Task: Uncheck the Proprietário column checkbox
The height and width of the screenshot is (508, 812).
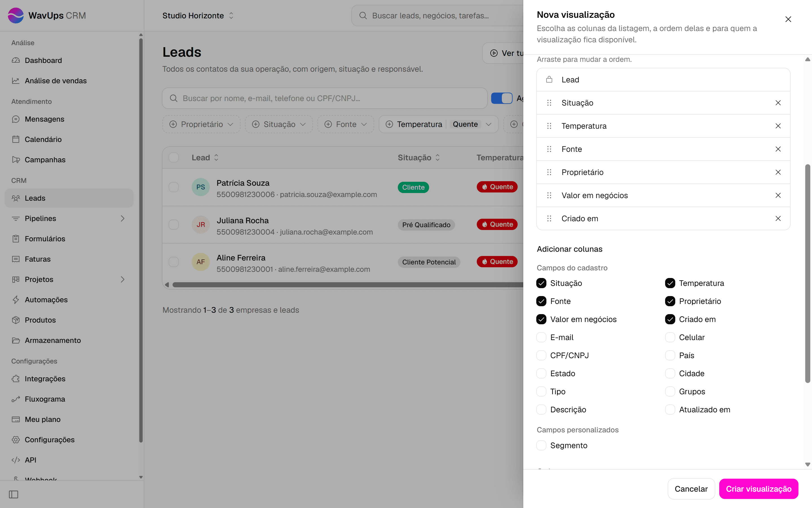Action: click(x=670, y=301)
